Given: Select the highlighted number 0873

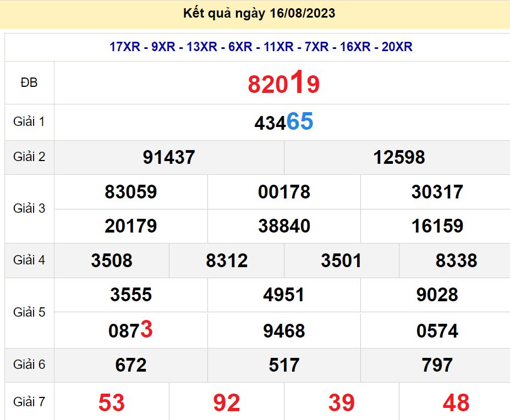Looking at the screenshot, I should click(x=131, y=330).
